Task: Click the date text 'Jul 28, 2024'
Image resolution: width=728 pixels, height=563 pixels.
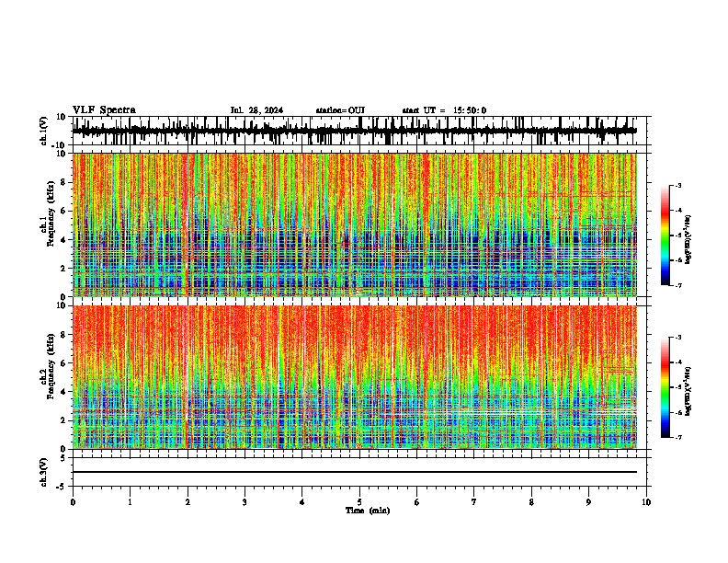Action: click(x=256, y=110)
